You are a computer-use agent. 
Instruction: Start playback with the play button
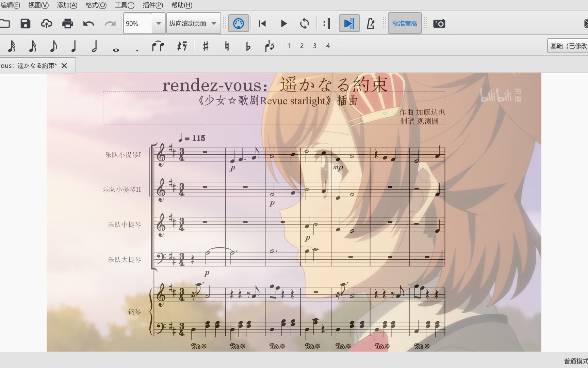[284, 24]
